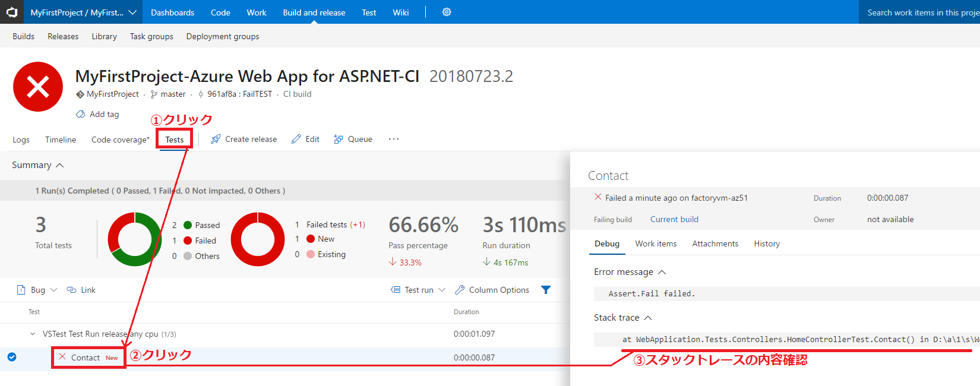The image size is (980, 386).
Task: Click the MyFirstProject repository icon
Action: coord(80,94)
